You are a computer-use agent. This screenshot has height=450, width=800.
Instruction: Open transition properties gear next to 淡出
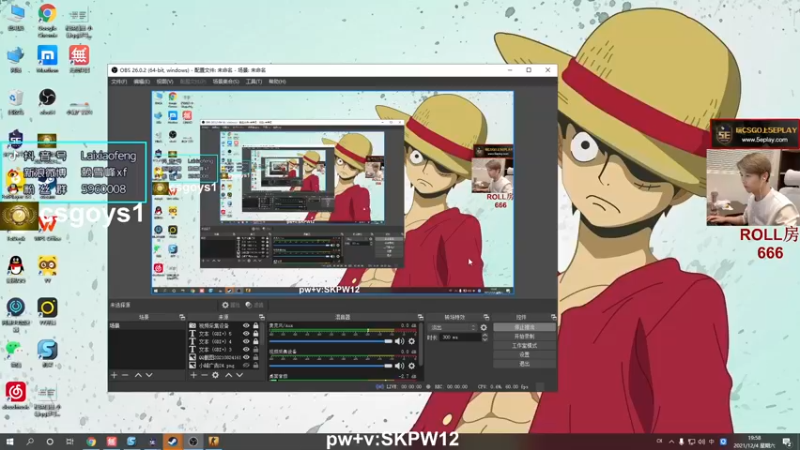tap(484, 328)
